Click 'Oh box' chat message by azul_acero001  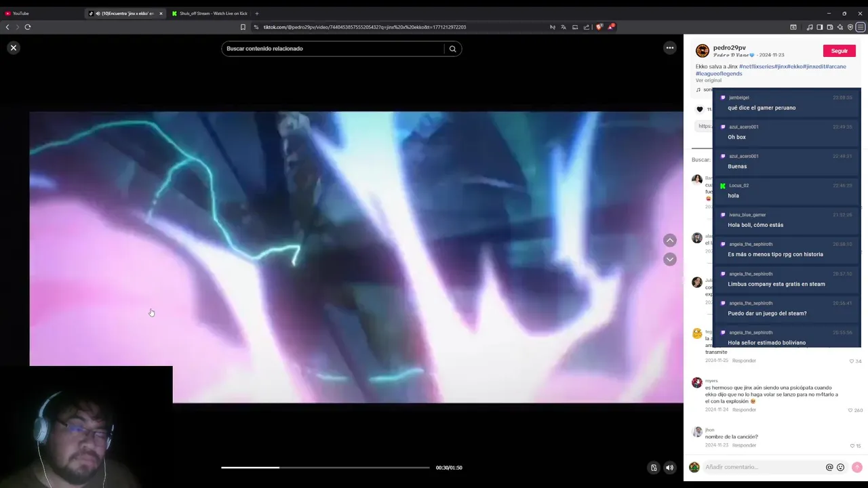click(736, 137)
